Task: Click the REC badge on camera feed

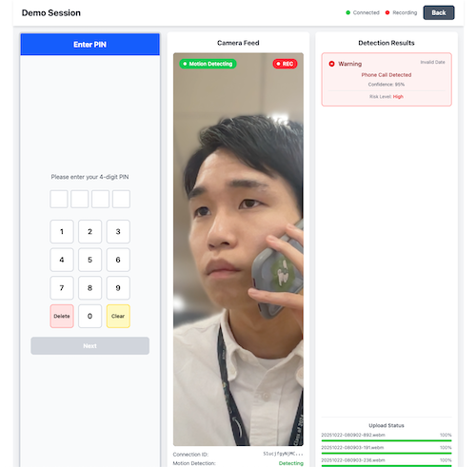Action: tap(285, 64)
